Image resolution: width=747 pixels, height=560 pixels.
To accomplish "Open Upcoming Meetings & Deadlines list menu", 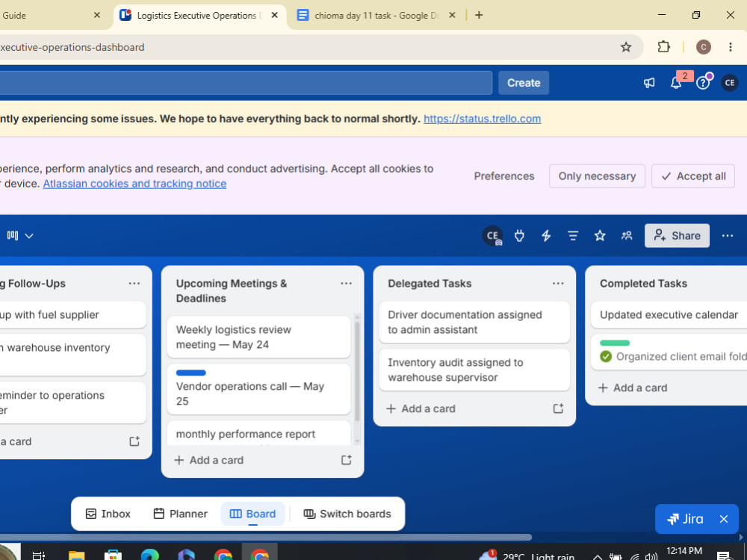I will pos(346,283).
